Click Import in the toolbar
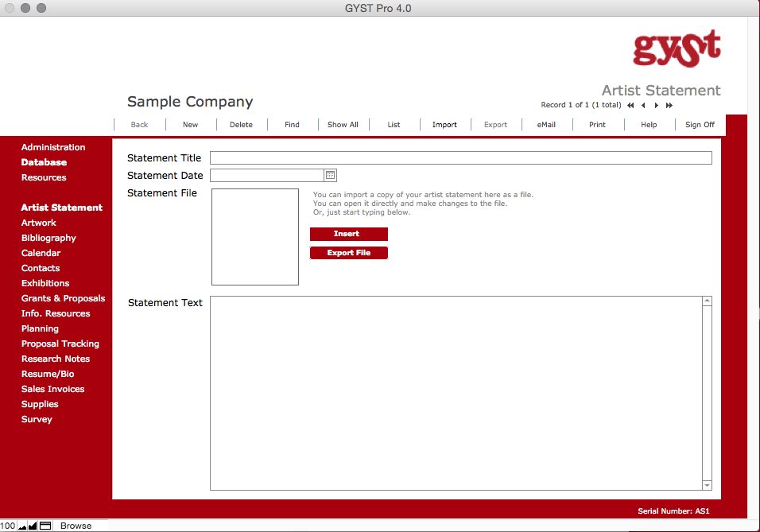This screenshot has height=532, width=760. [444, 125]
